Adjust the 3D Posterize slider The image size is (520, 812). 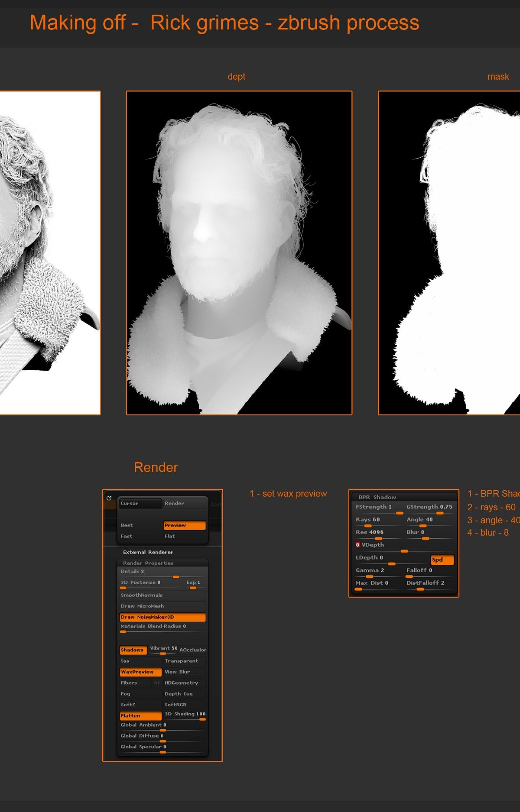pyautogui.click(x=151, y=584)
